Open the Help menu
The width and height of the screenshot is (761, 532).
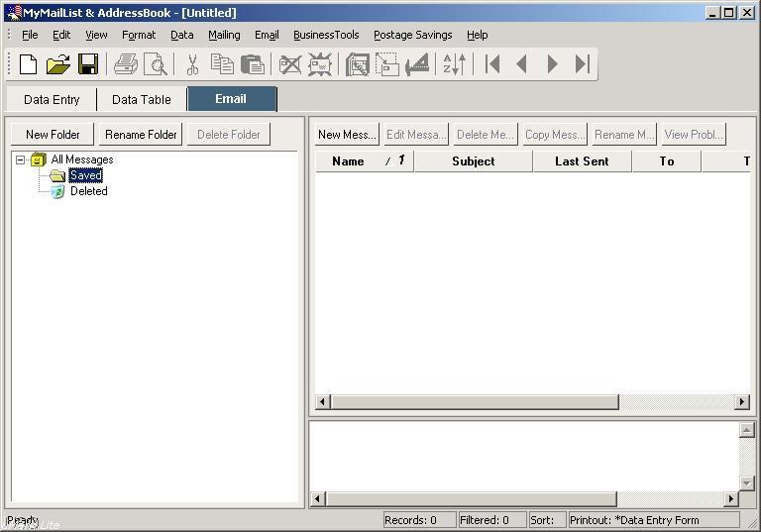coord(477,35)
